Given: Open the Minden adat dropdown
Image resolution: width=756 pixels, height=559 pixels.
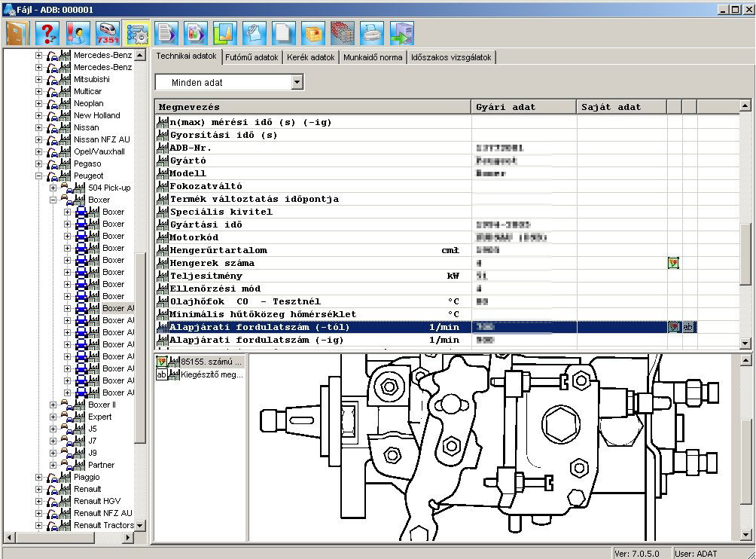Looking at the screenshot, I should (x=297, y=82).
